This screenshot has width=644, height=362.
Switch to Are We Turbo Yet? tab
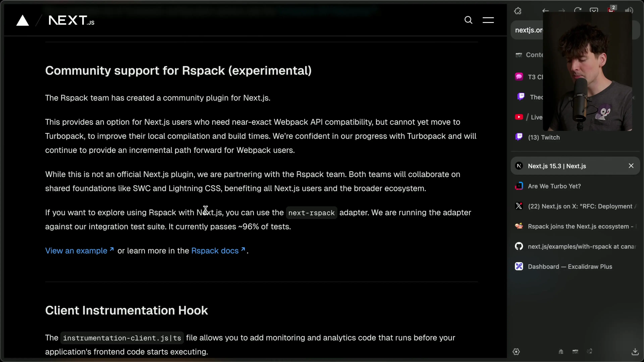click(575, 186)
